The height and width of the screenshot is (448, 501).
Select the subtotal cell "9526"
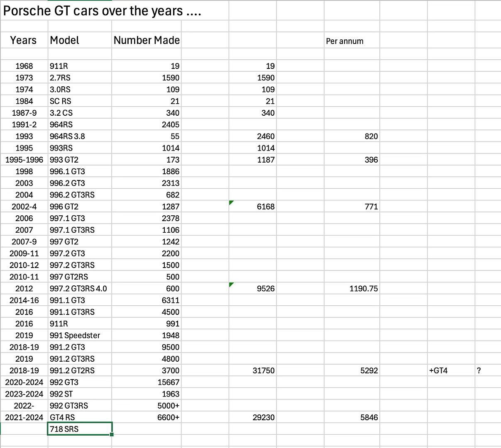point(252,288)
